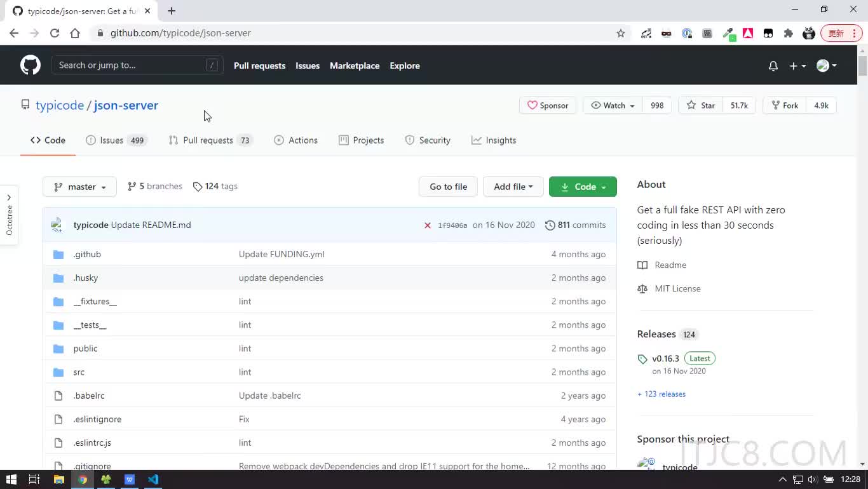Open the Security tab
Screen dimensions: 868x489
pyautogui.click(x=428, y=140)
